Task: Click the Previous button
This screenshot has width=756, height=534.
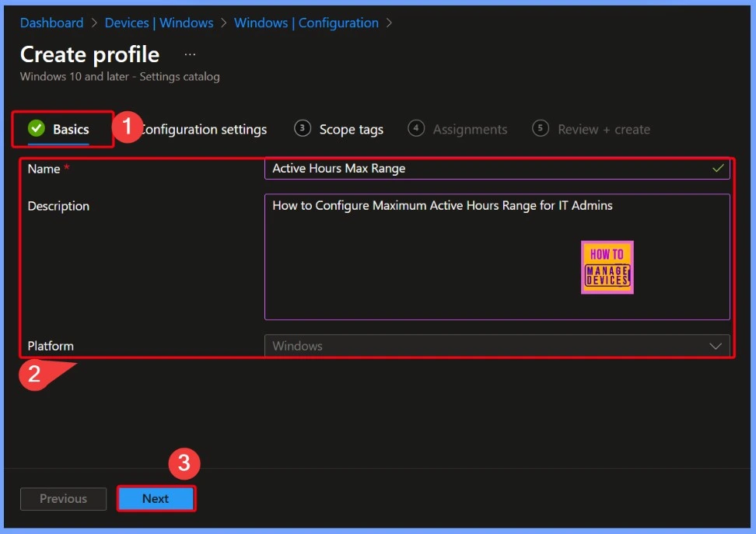Action: 63,498
